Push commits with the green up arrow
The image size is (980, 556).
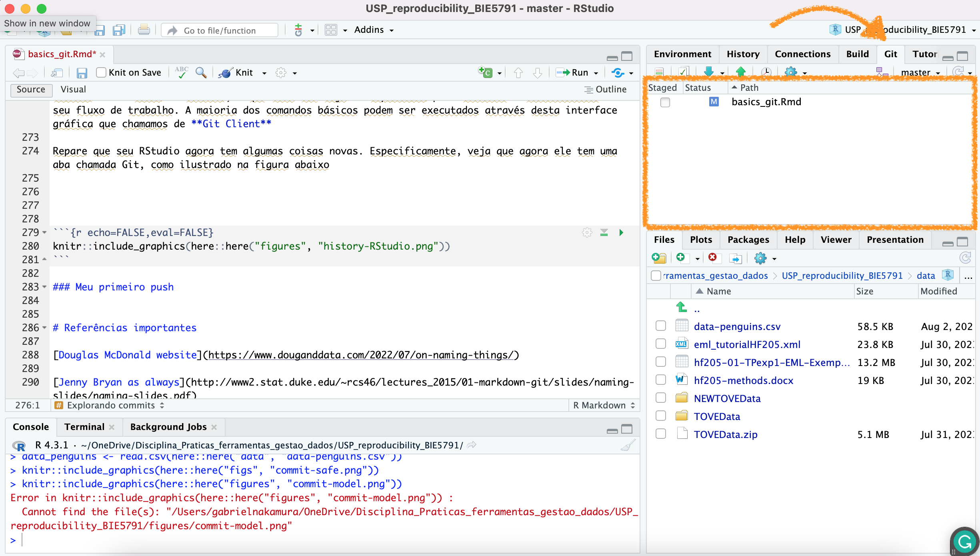(740, 72)
